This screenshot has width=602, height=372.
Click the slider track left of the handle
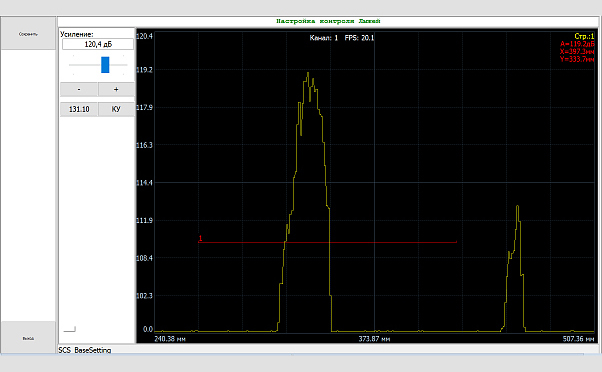click(84, 65)
